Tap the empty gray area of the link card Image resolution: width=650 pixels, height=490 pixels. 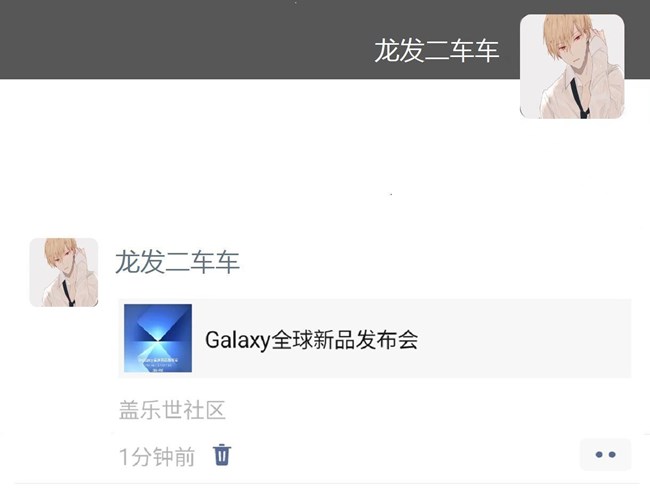[x=522, y=338]
